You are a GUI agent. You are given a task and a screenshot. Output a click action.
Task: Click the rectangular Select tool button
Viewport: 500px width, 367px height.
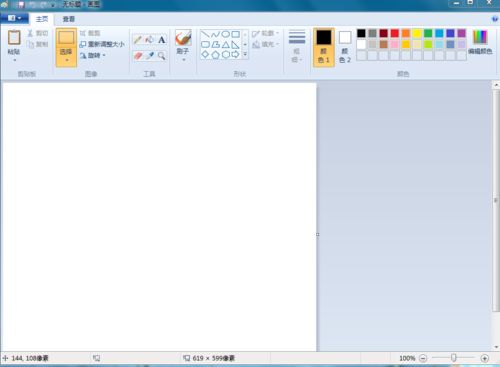coord(66,38)
